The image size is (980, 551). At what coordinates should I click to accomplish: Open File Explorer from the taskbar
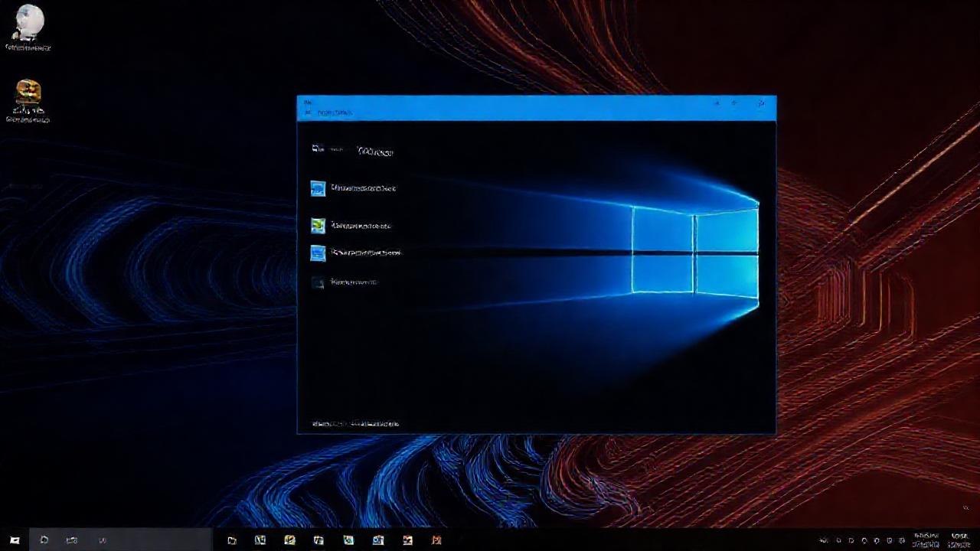233,540
